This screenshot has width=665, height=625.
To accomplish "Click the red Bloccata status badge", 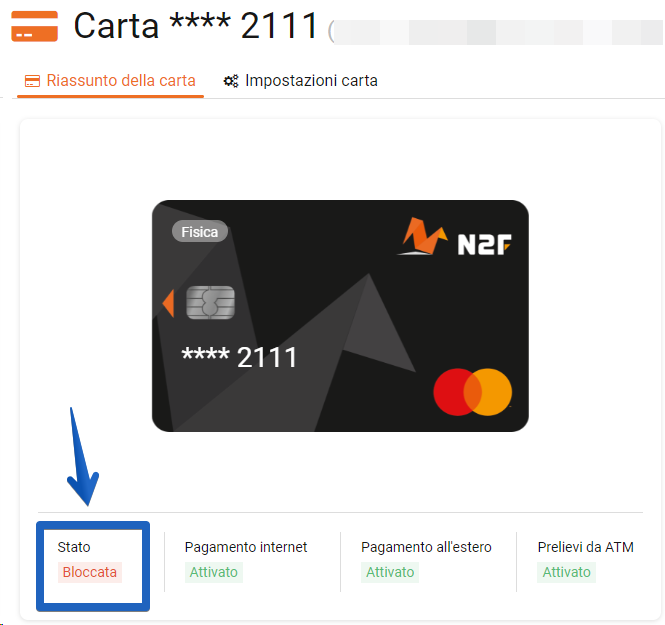I will coord(89,572).
